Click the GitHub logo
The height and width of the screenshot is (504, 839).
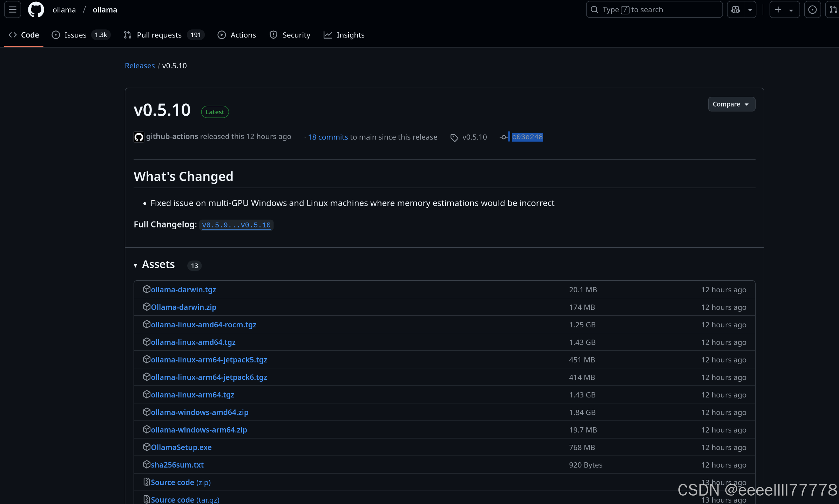36,9
